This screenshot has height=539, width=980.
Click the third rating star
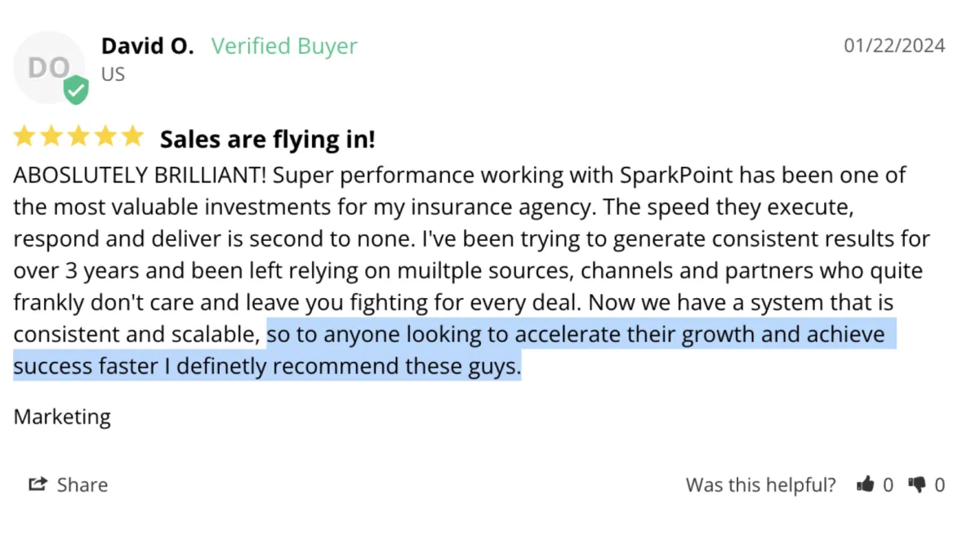pos(78,137)
